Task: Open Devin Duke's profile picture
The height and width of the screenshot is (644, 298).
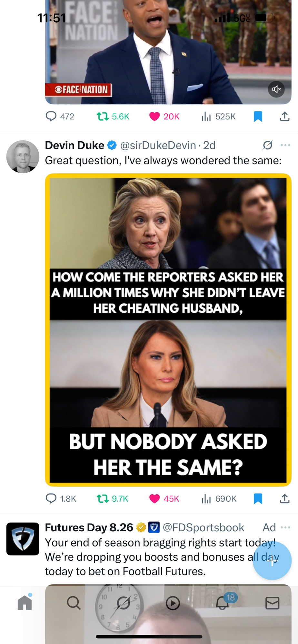Action: [x=23, y=156]
